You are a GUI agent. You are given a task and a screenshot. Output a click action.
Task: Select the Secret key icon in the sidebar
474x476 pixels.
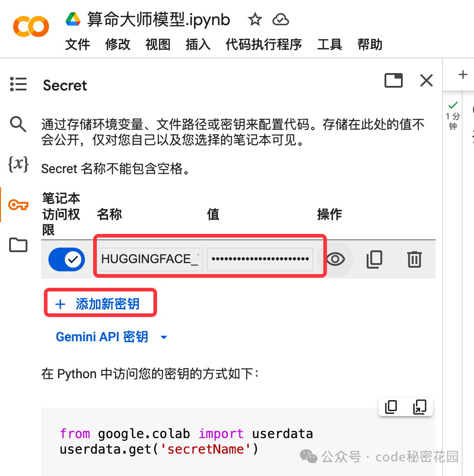18,205
